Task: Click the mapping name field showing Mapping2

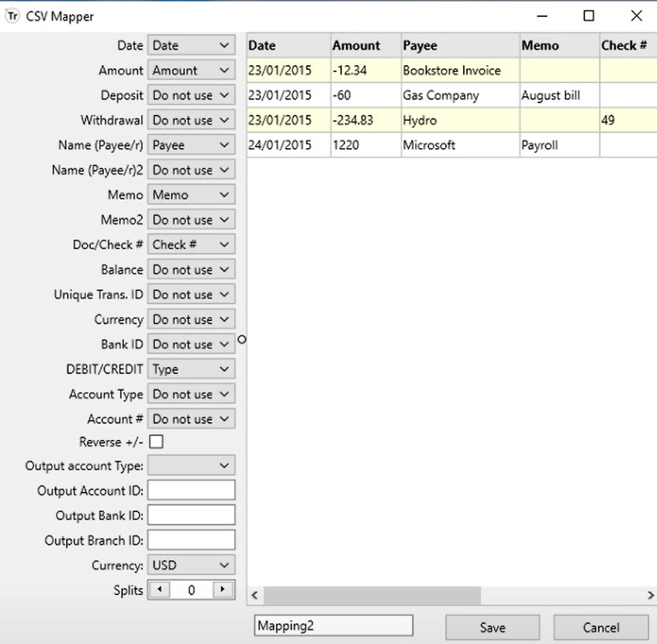Action: [x=334, y=625]
